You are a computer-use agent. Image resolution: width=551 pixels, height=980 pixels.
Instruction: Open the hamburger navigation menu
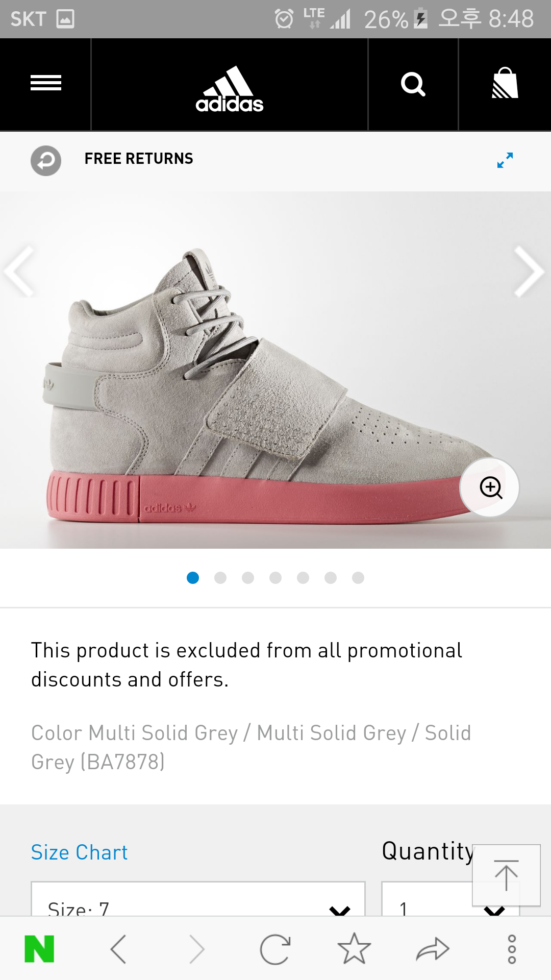(x=45, y=83)
